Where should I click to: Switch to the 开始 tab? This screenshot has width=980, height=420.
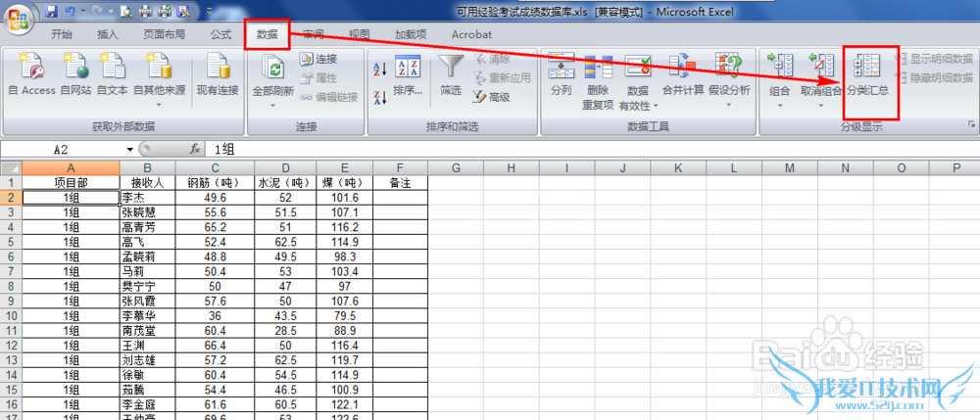pyautogui.click(x=61, y=35)
